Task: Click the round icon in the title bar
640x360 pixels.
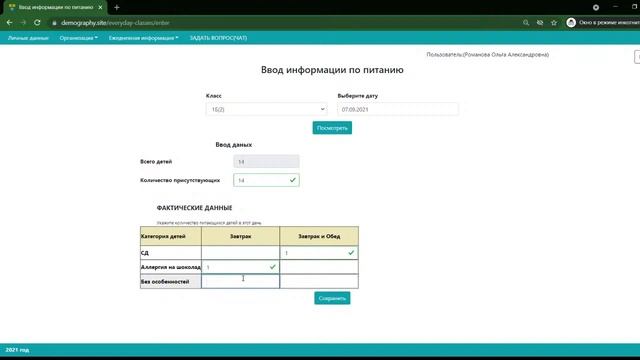Action: click(596, 7)
